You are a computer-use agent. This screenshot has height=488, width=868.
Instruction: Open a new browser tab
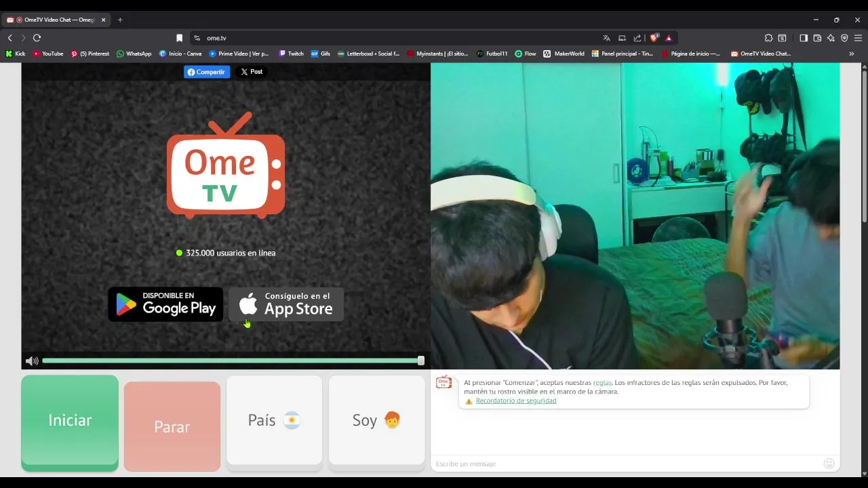(x=120, y=20)
